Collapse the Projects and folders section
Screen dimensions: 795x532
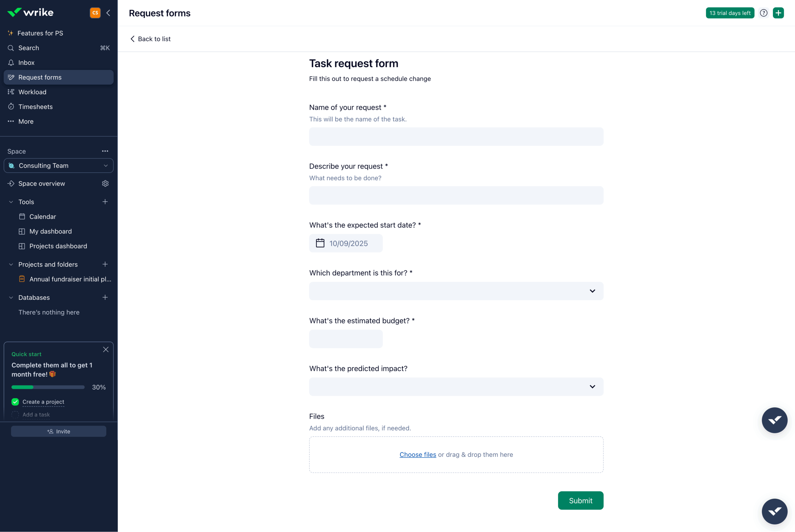tap(11, 264)
